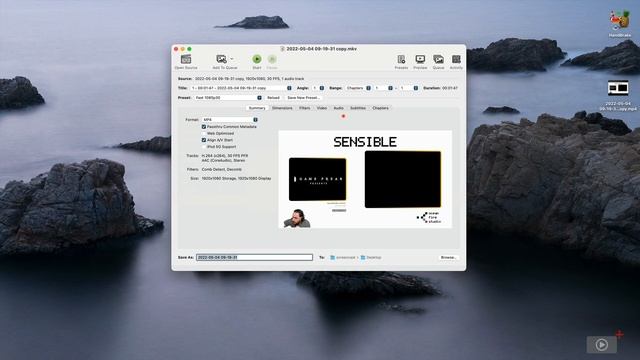Screen dimensions: 640x360
Task: Open the Format dropdown set to MP4
Action: (230, 120)
